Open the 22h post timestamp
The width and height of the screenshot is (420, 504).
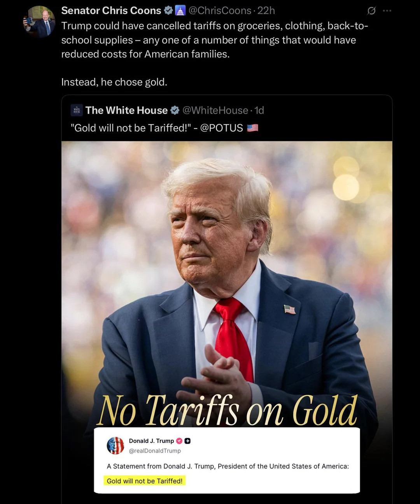(x=266, y=10)
